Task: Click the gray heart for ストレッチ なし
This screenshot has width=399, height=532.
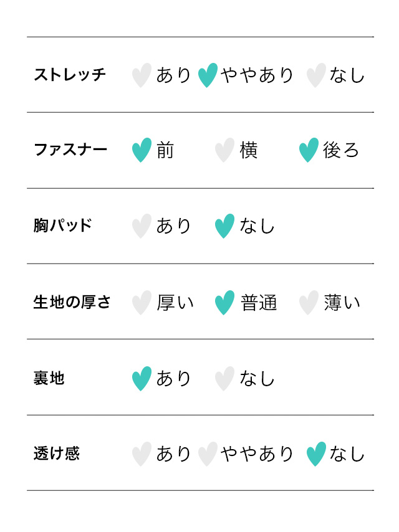Action: [316, 75]
